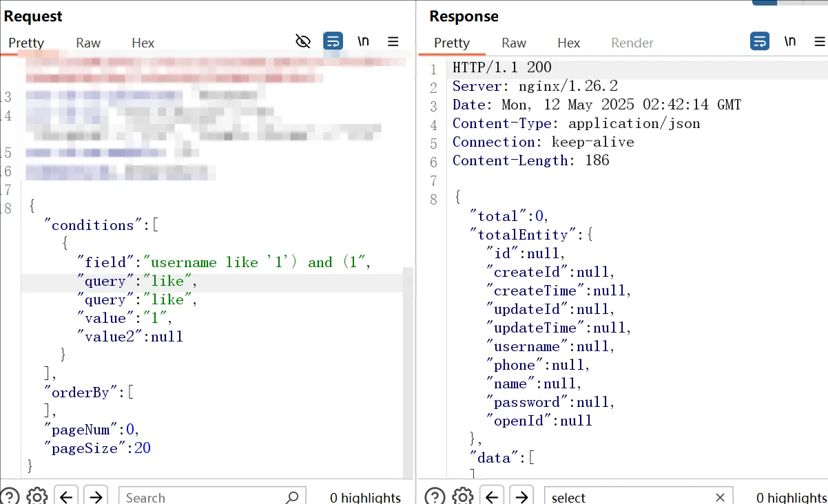Image resolution: width=828 pixels, height=504 pixels.
Task: Open the Request panel hamburger options menu
Action: click(393, 41)
